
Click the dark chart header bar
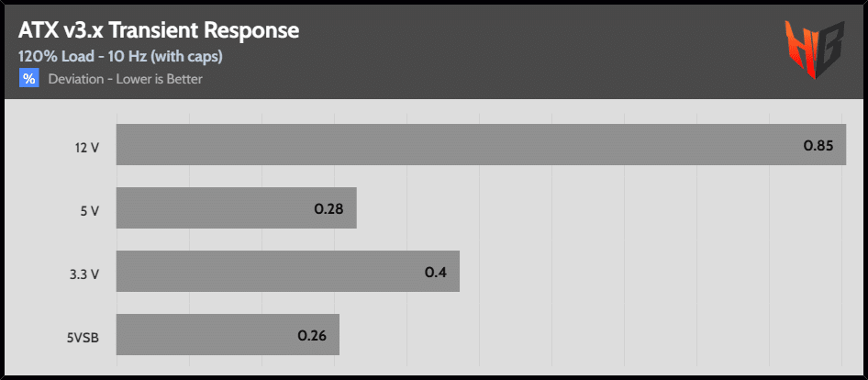coord(434,52)
